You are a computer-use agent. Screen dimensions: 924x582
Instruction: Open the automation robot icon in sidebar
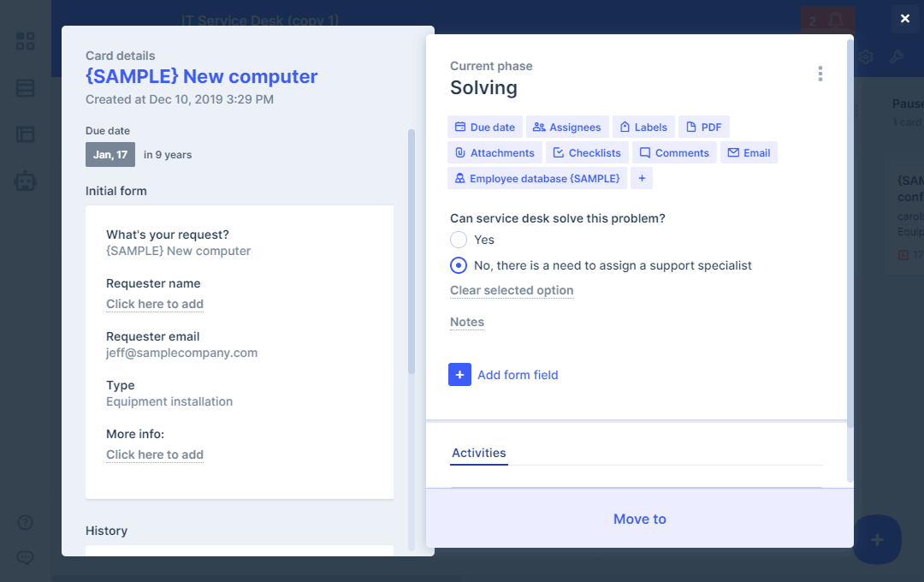[x=26, y=181]
